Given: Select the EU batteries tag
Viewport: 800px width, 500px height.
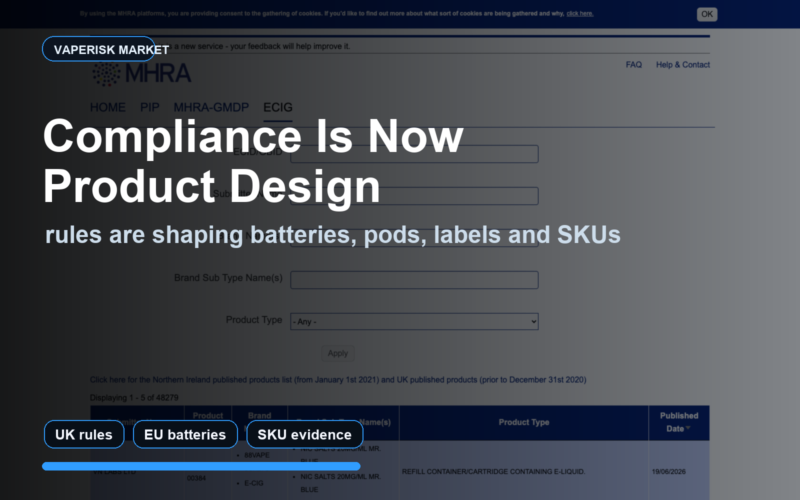Looking at the screenshot, I should coord(185,435).
